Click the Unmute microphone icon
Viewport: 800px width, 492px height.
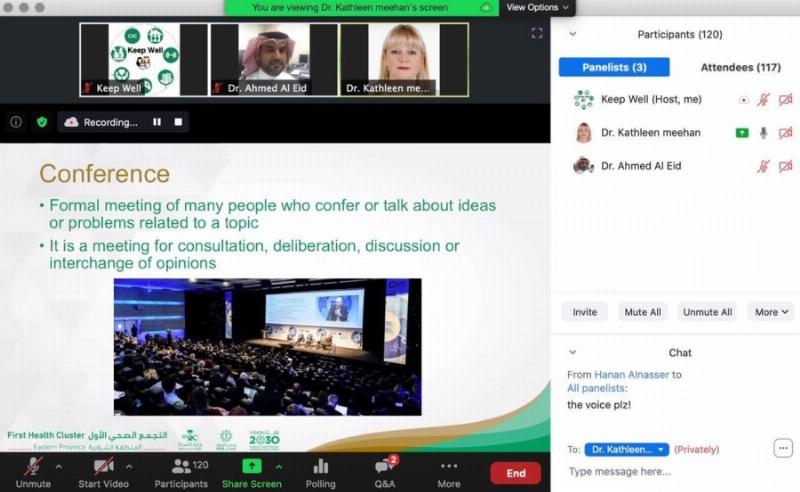[x=34, y=466]
